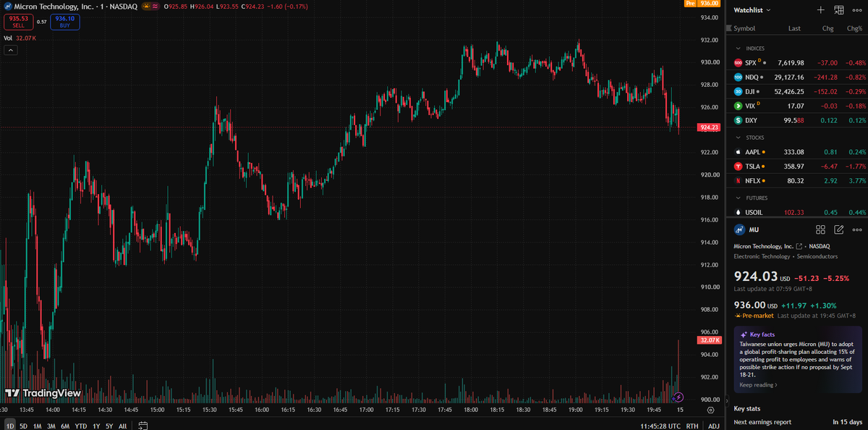Screen dimensions: 868x430
Task: Click the DJI index logo icon
Action: tap(739, 91)
